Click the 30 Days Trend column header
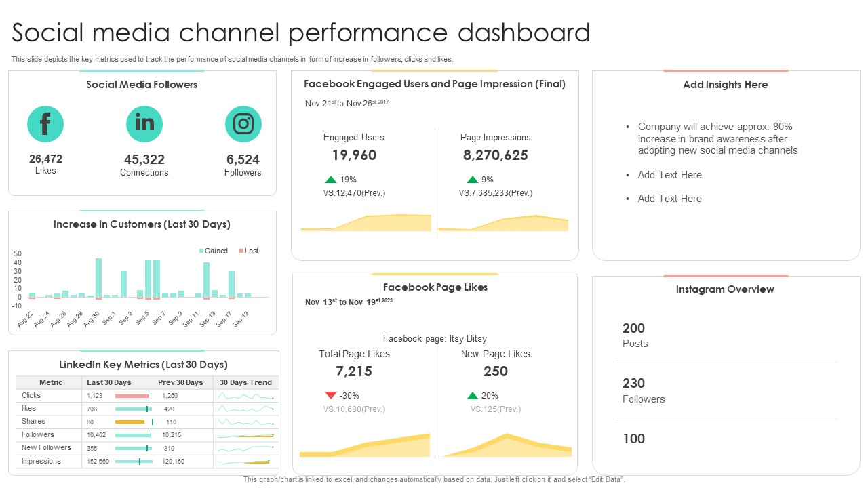This screenshot has height=488, width=868. click(x=246, y=382)
